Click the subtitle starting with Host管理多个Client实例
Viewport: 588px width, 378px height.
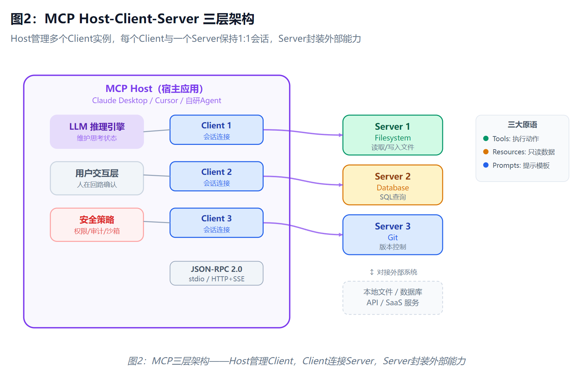pyautogui.click(x=186, y=39)
